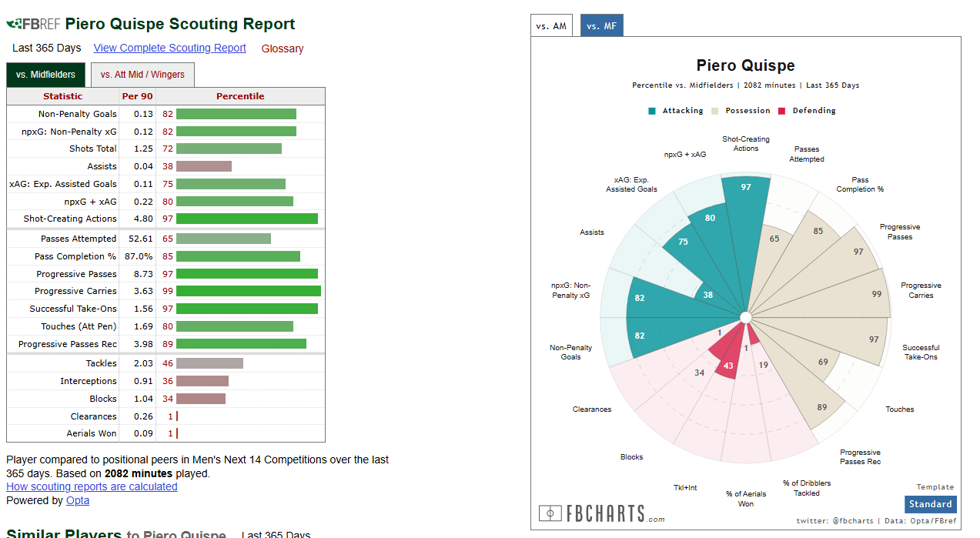The image size is (980, 538).
Task: Switch to the vs. Midfielders tab
Action: click(45, 75)
